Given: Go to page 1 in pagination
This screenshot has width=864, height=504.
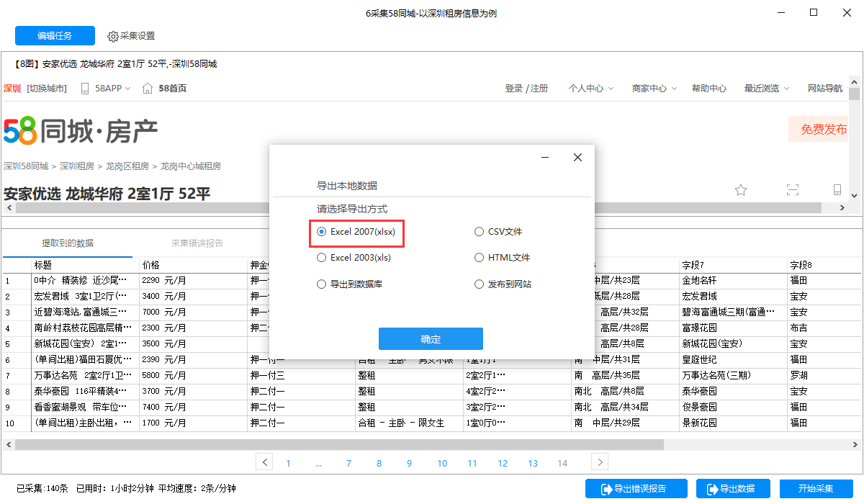Looking at the screenshot, I should pos(288,463).
